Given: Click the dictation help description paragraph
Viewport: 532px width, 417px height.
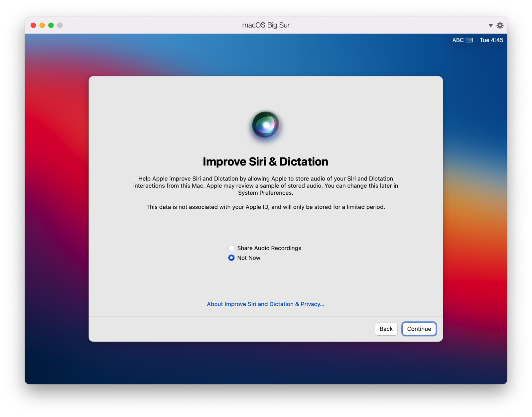Looking at the screenshot, I should click(265, 186).
